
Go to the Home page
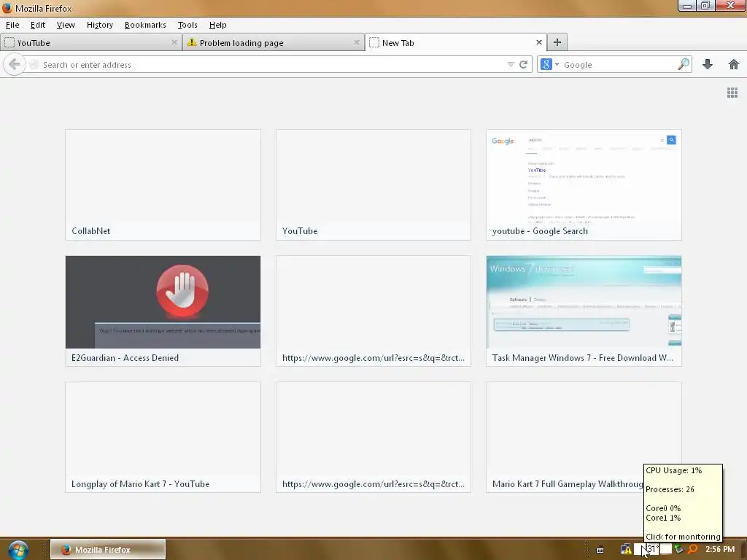coord(734,64)
